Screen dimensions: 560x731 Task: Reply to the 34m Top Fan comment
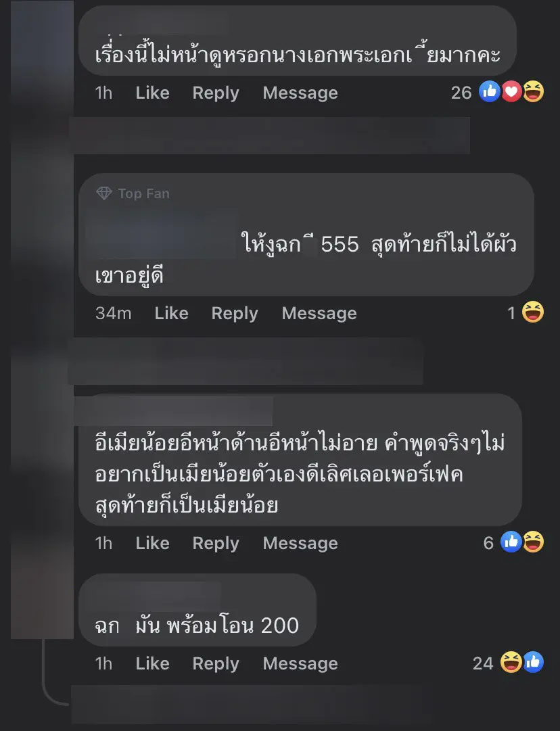click(x=235, y=313)
